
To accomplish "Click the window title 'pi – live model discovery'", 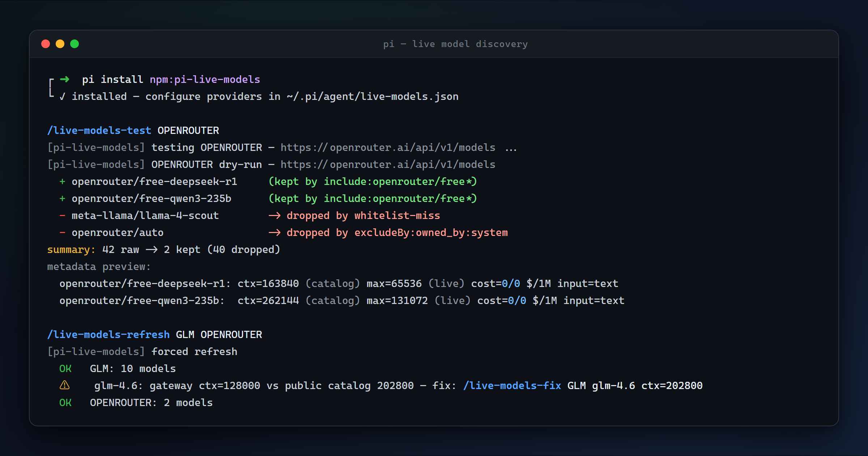I will point(455,44).
